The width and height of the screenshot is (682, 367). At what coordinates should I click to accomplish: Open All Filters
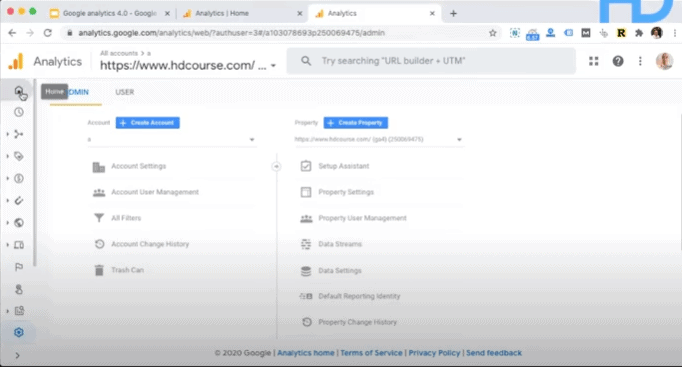[126, 218]
